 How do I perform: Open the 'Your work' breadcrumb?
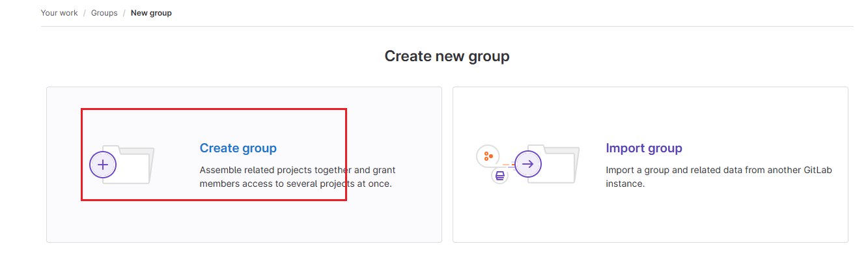(x=59, y=13)
